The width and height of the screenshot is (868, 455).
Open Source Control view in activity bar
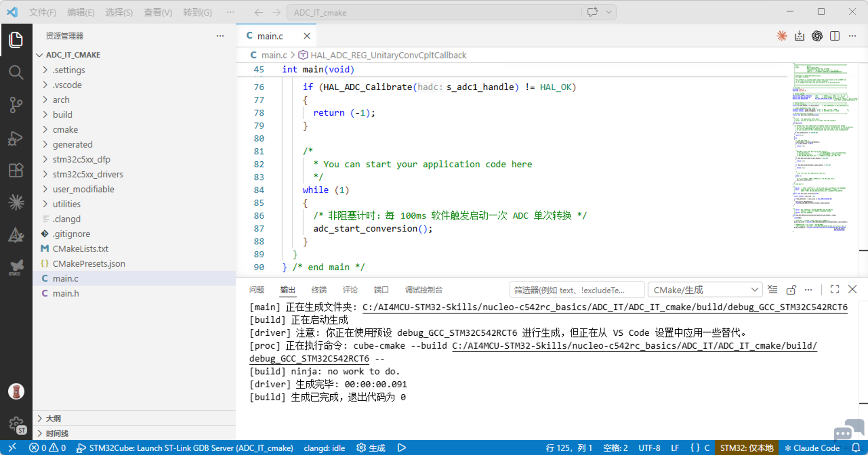(16, 105)
